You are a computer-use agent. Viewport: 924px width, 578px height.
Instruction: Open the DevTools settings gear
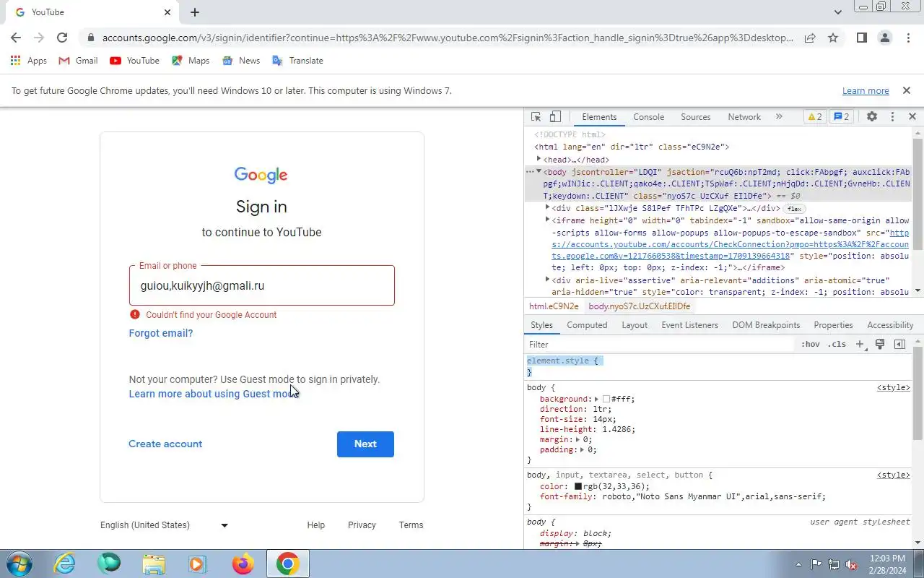click(872, 117)
